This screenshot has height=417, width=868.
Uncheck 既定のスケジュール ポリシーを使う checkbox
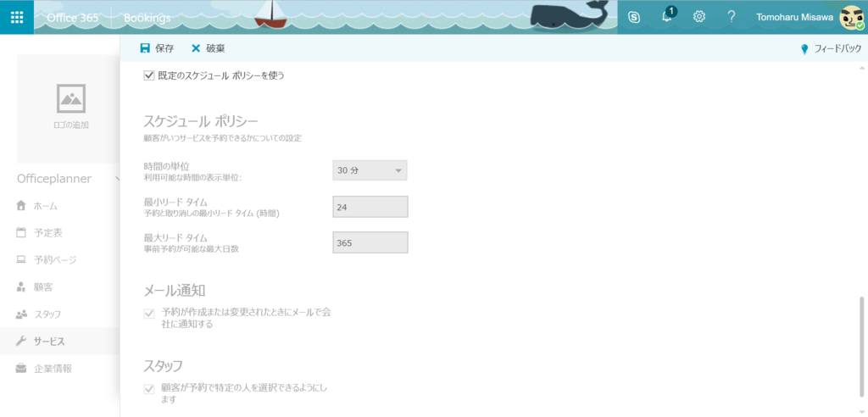click(x=148, y=75)
